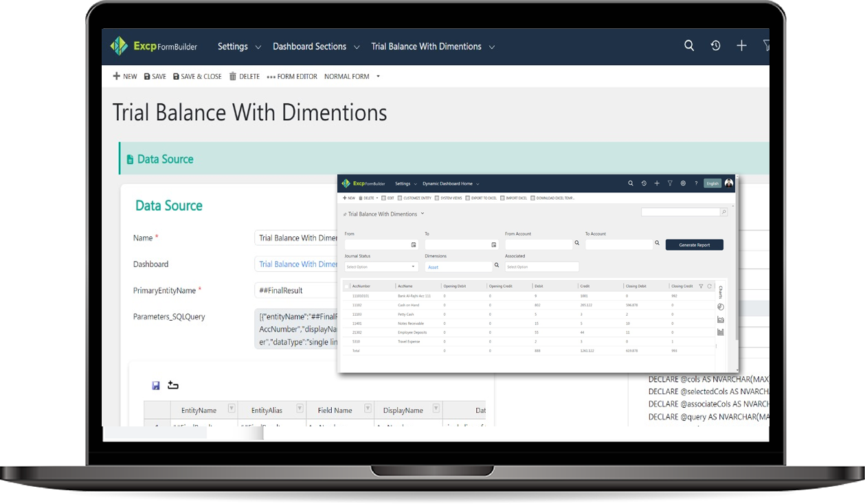
Task: Expand the Journal Status dropdown
Action: (x=381, y=266)
